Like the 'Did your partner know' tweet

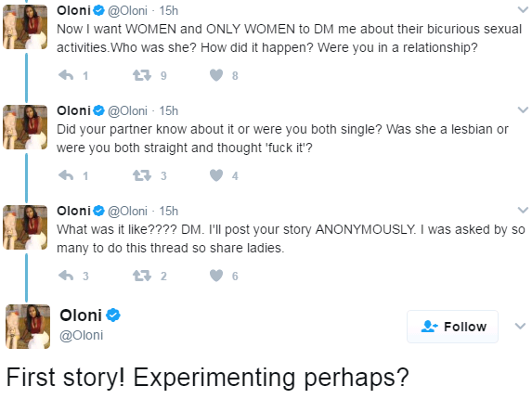216,175
